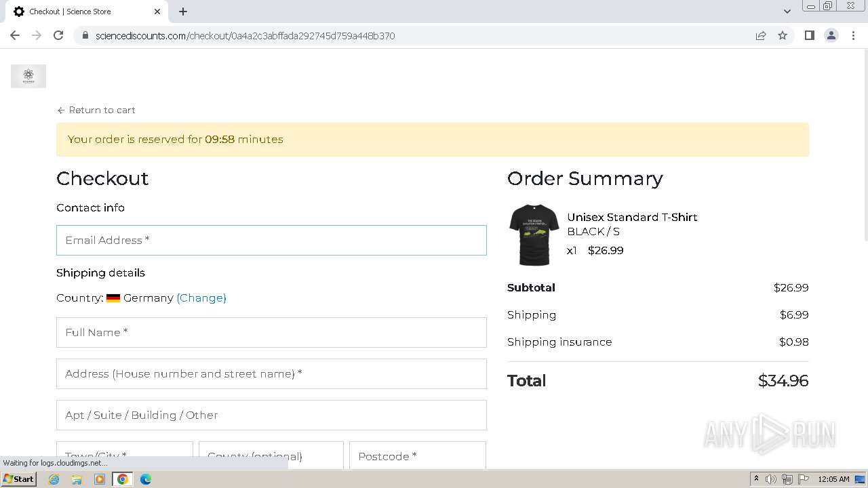Screen dimensions: 868x488
Task: Reload the checkout page
Action: 58,36
